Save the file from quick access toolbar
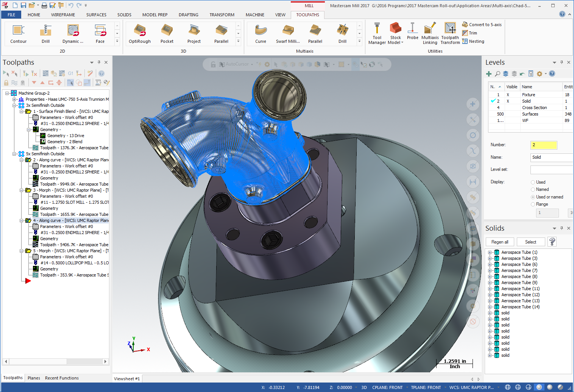 23,5
